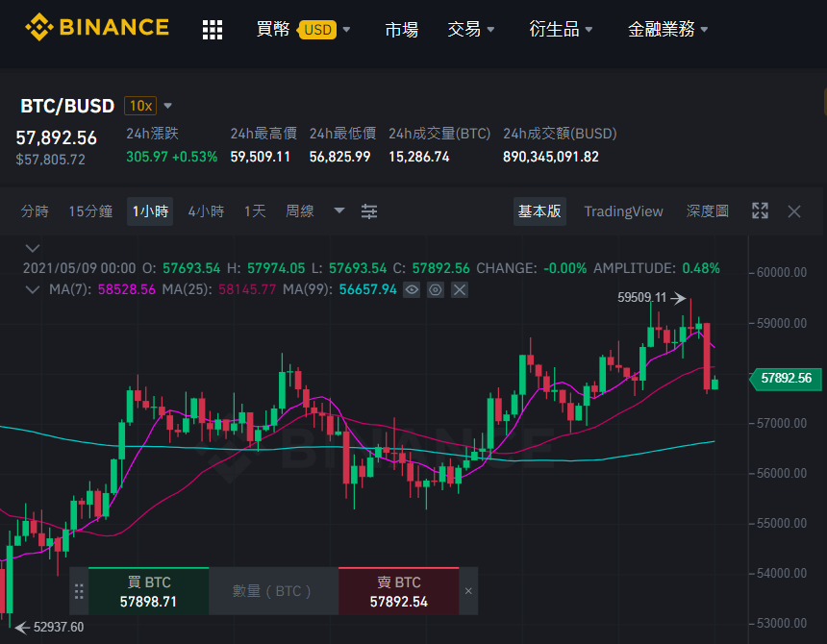The height and width of the screenshot is (644, 827).
Task: Open the apps grid menu icon
Action: pos(213,30)
